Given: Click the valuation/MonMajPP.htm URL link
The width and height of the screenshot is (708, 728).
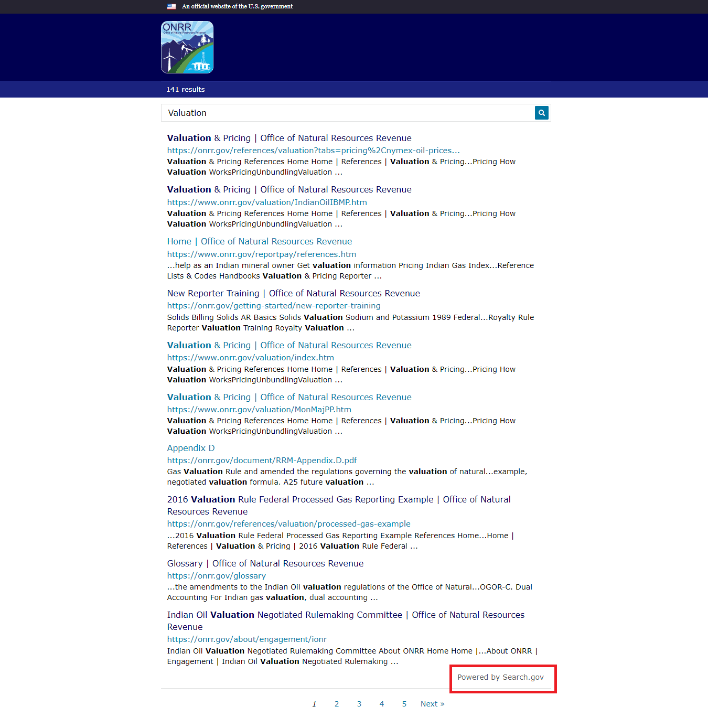Looking at the screenshot, I should point(259,410).
